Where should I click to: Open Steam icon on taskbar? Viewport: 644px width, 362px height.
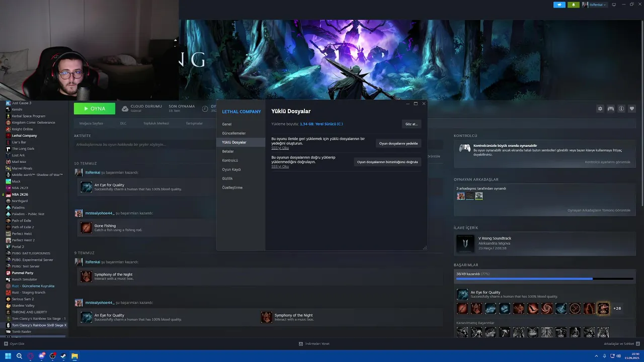(63, 356)
